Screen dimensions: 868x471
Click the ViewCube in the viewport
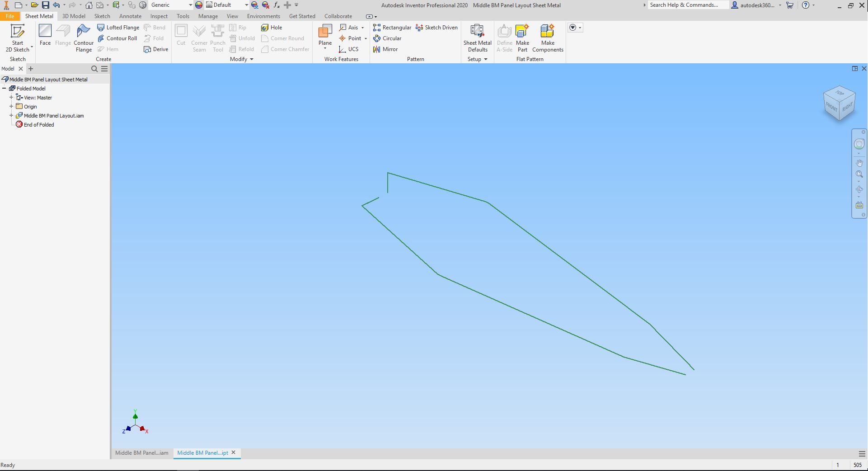pos(839,104)
